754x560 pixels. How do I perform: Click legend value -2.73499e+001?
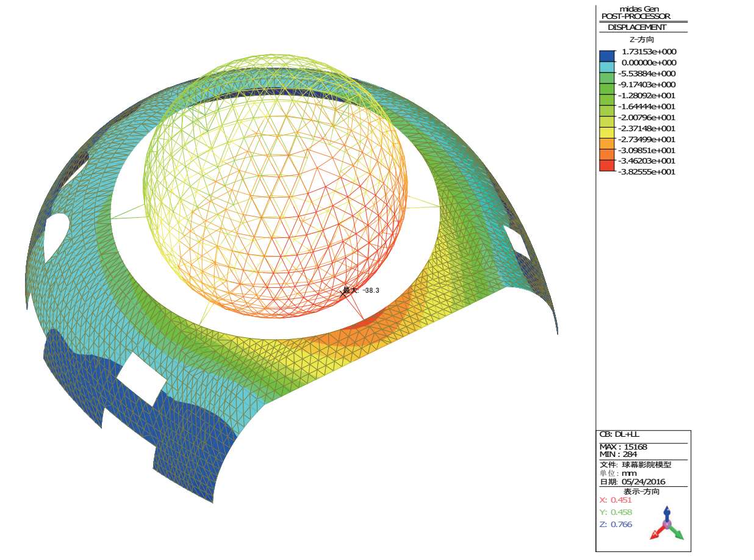pos(647,140)
